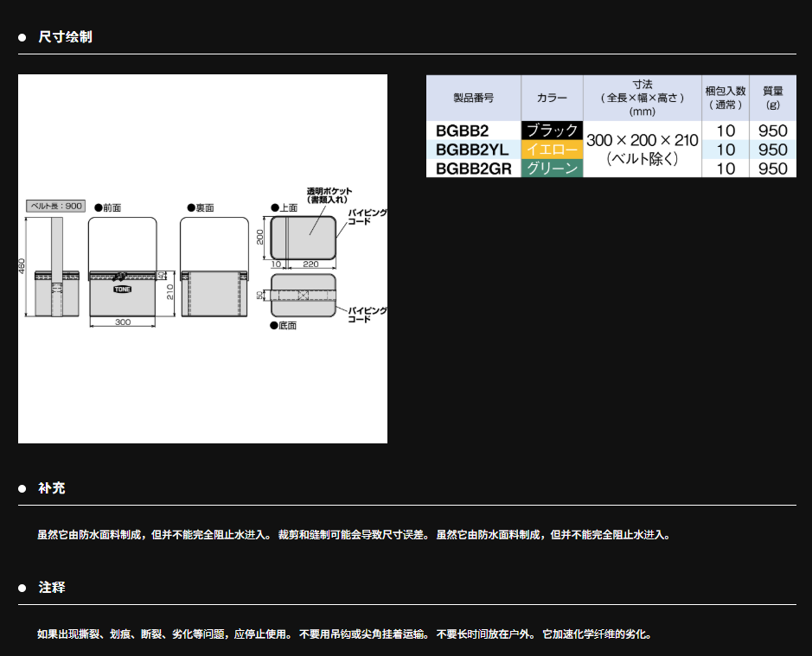812x656 pixels.
Task: Select the black ブラック color cell
Action: (x=552, y=131)
